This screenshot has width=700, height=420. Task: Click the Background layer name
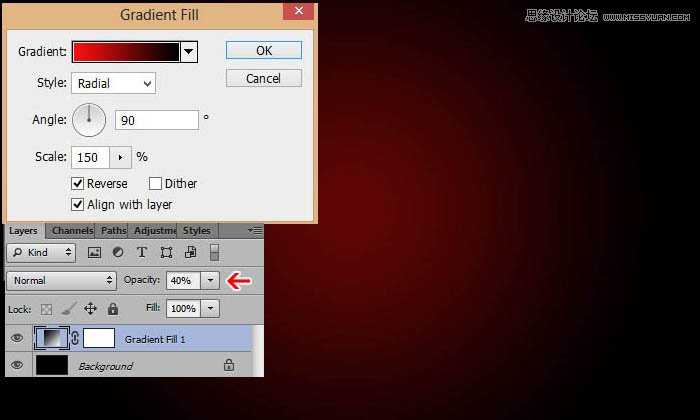coord(105,366)
